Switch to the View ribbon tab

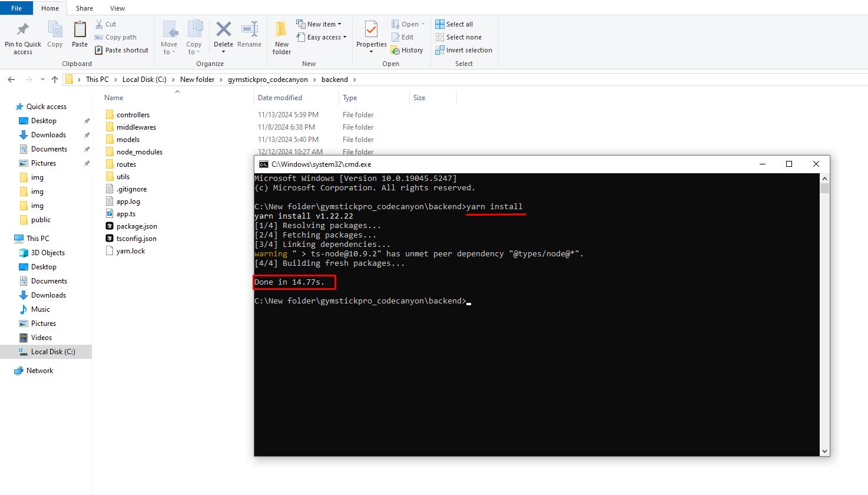(117, 8)
